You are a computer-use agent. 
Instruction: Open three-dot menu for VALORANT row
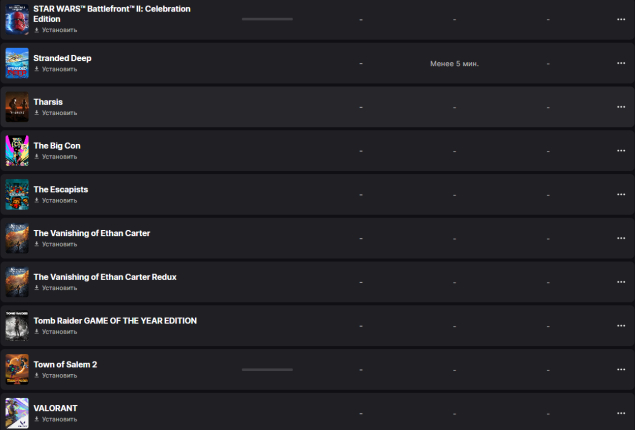(x=621, y=413)
